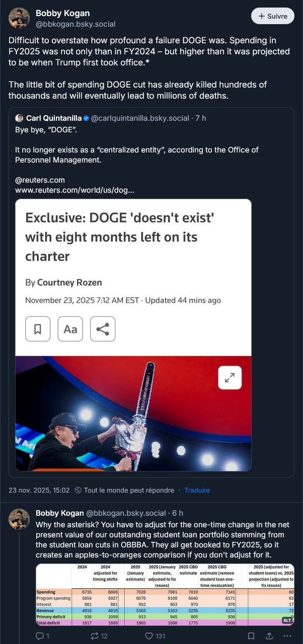Open the DOGE 'doesn't exist' article headline
Screen dimensions: 303x644
(x=120, y=236)
